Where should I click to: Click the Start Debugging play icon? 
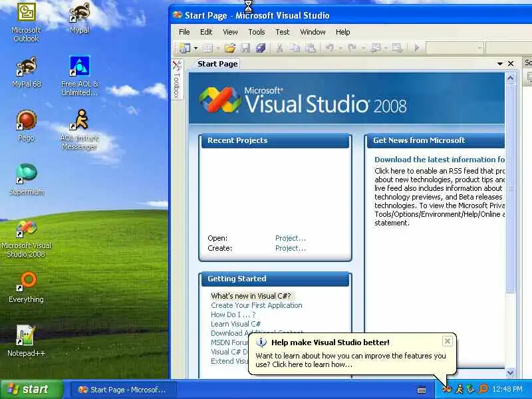[x=417, y=48]
